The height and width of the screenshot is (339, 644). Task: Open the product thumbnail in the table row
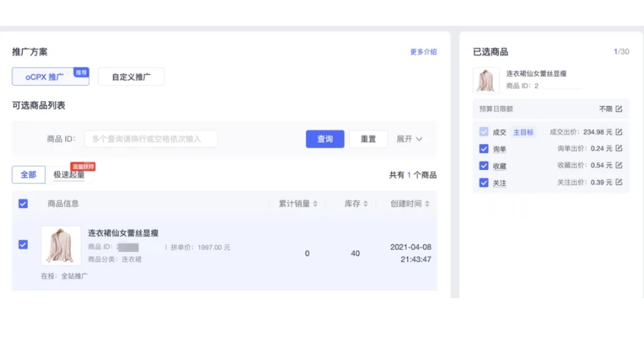[61, 245]
